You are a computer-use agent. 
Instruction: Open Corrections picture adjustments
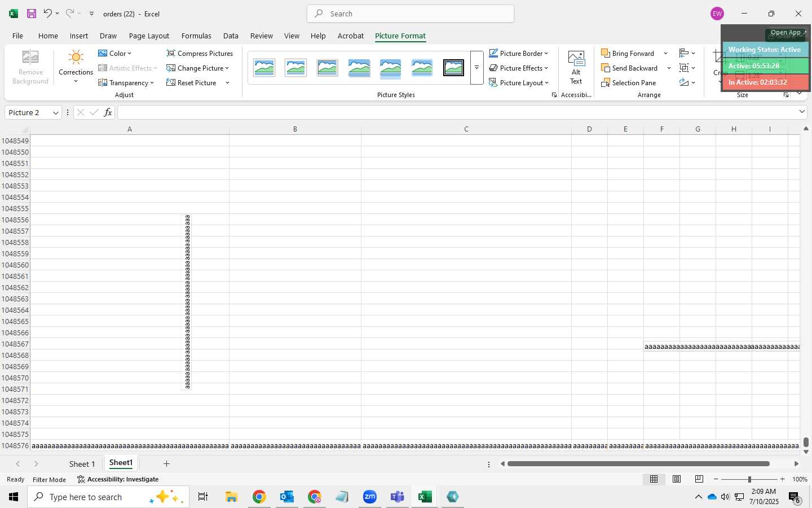pos(76,68)
